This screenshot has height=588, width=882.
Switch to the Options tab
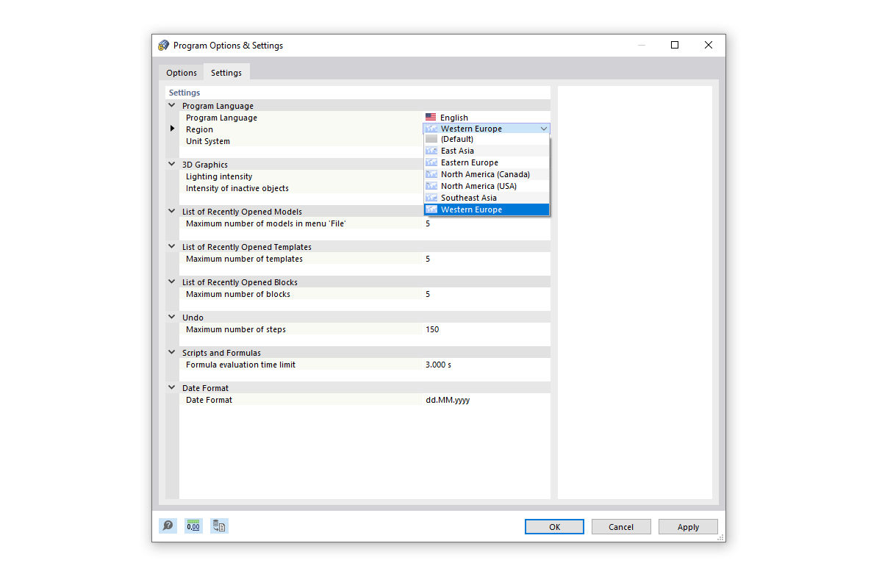click(x=182, y=72)
